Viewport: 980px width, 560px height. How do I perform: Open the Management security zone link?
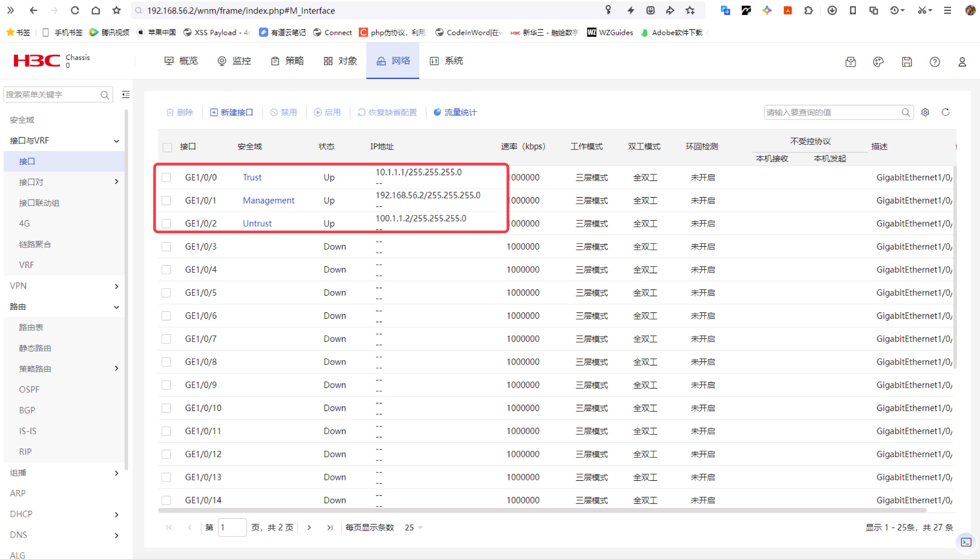coord(269,201)
